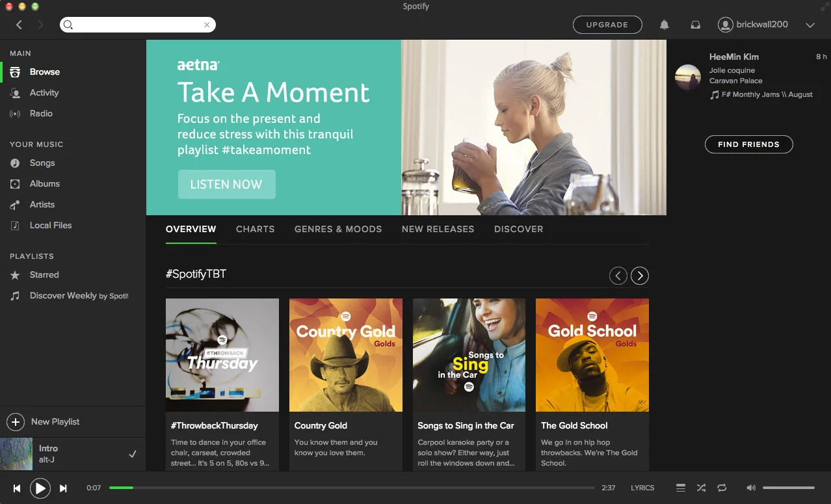The width and height of the screenshot is (831, 504).
Task: Expand the account dropdown chevron
Action: pos(810,25)
